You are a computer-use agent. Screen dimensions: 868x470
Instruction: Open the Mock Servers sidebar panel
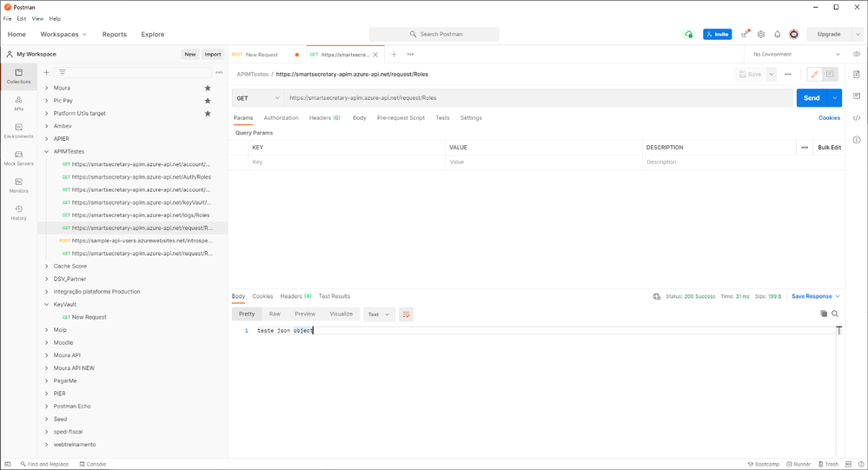point(19,158)
